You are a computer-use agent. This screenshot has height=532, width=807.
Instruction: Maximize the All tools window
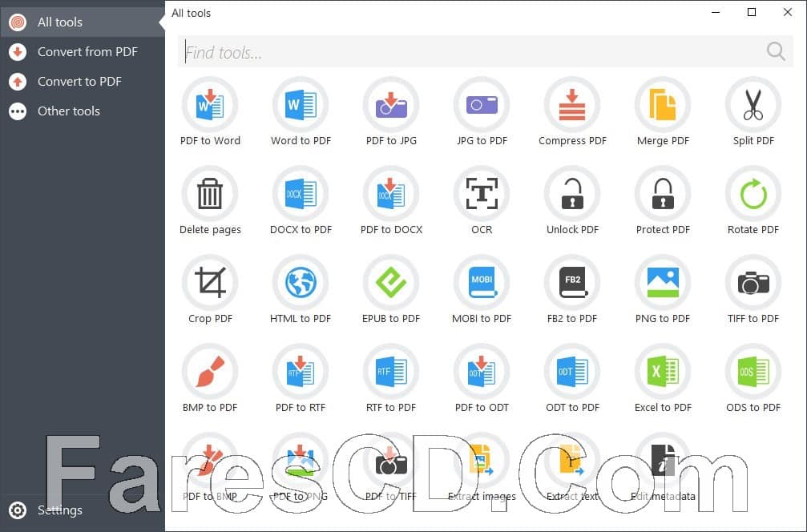coord(752,12)
